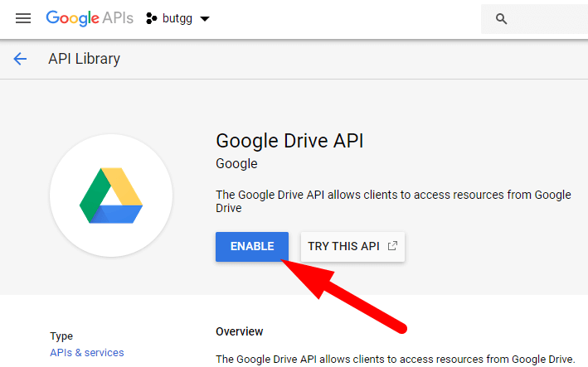Expand the butgg project dropdown arrow
Image resolution: width=588 pixels, height=367 pixels.
[x=205, y=19]
